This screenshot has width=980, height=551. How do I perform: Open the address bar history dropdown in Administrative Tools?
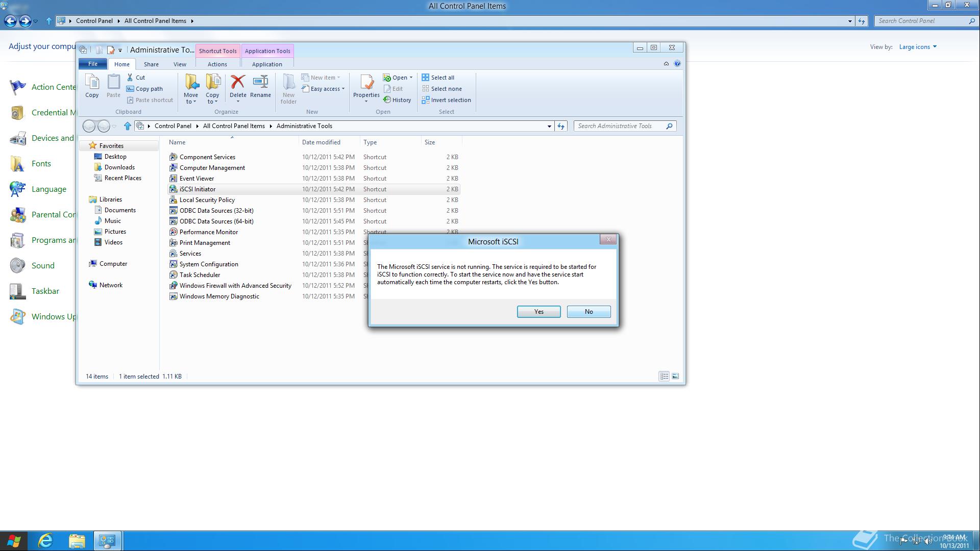tap(549, 126)
